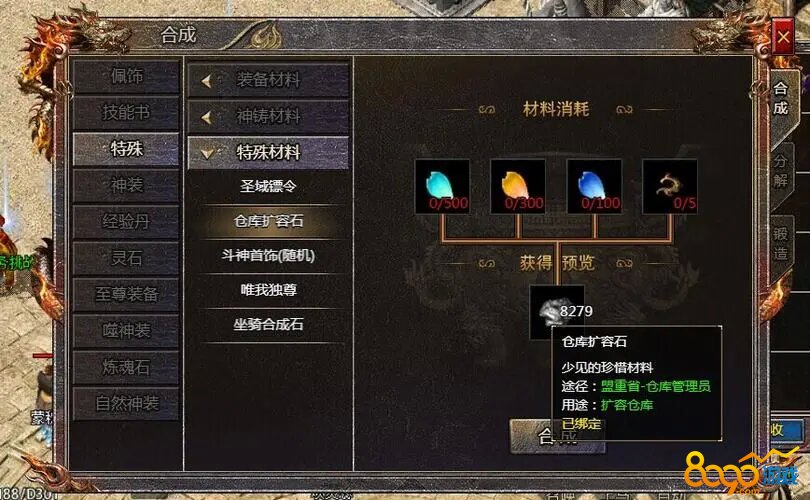Choose 唯我独尊 recipe
The height and width of the screenshot is (500, 810).
[268, 290]
